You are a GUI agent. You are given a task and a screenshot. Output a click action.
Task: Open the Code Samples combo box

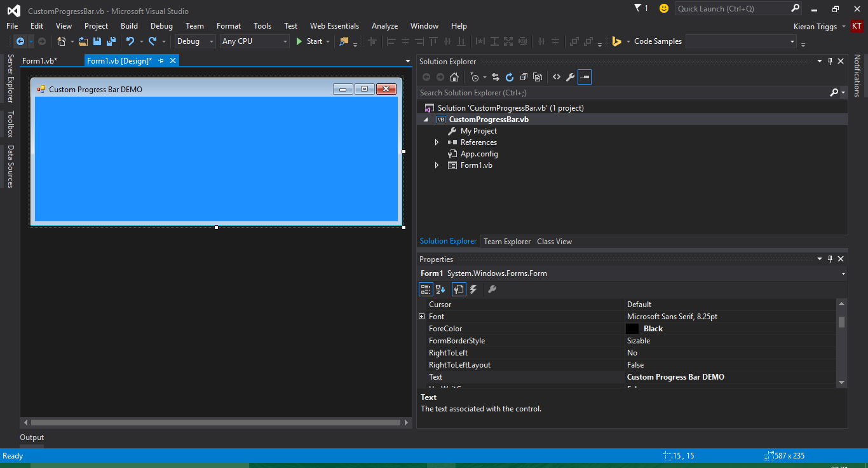(741, 41)
